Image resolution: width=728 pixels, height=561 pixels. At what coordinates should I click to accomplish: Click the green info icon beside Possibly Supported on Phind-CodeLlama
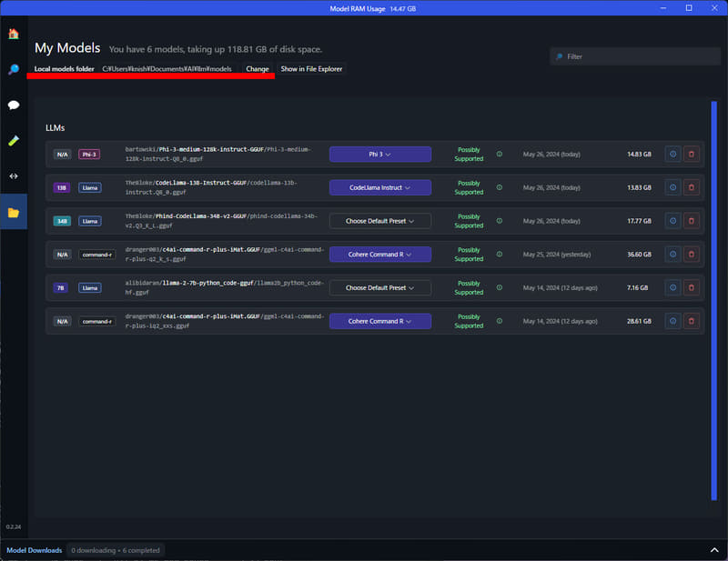[499, 221]
